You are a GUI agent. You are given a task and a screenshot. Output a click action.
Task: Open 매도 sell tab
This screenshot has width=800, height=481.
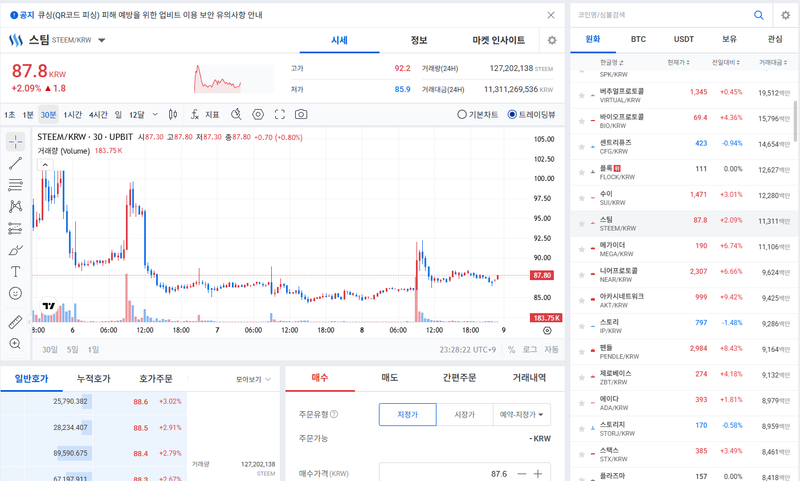pos(390,378)
